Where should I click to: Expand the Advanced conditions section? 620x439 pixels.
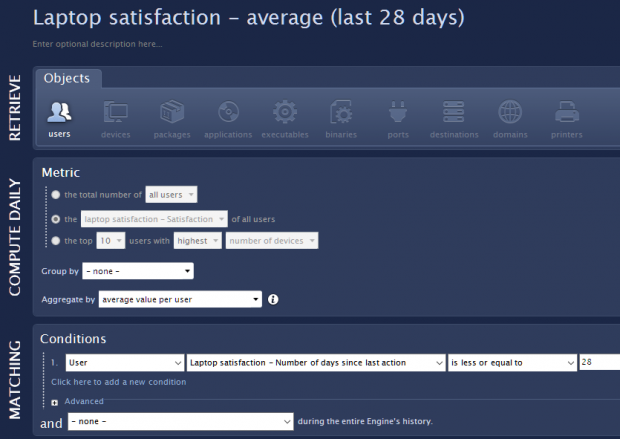tap(56, 402)
